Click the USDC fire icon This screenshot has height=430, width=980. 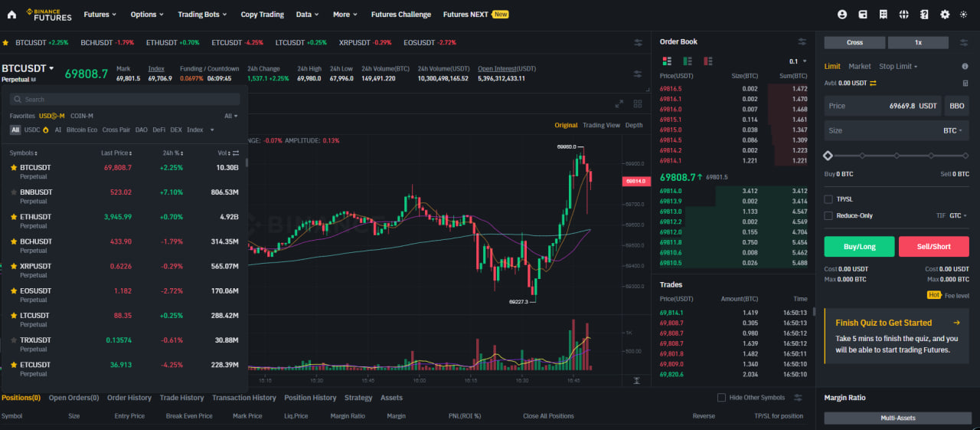pos(46,130)
